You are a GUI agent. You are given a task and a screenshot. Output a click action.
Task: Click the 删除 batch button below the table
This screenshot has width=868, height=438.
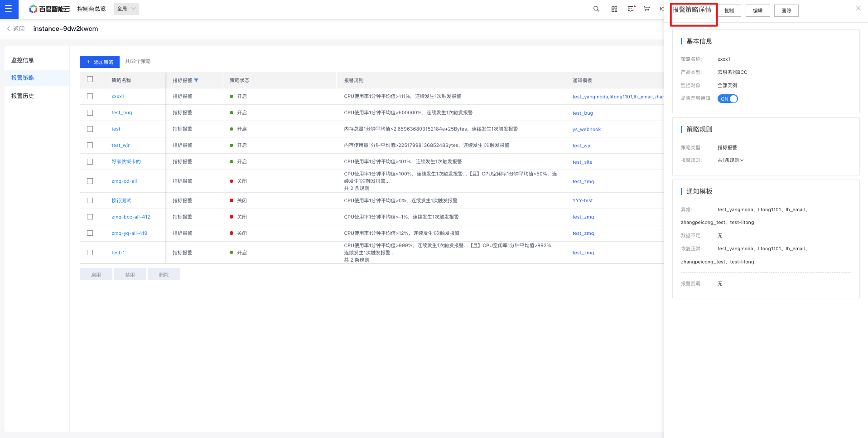164,274
